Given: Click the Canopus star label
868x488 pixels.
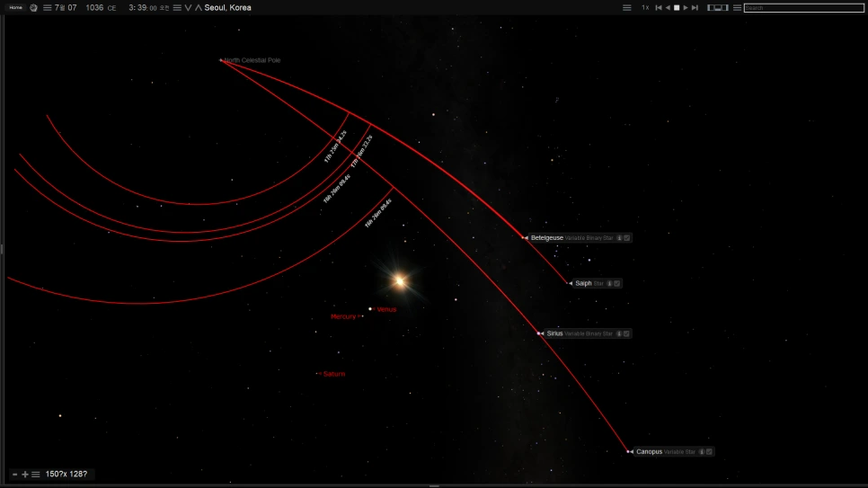Looking at the screenshot, I should click(650, 452).
